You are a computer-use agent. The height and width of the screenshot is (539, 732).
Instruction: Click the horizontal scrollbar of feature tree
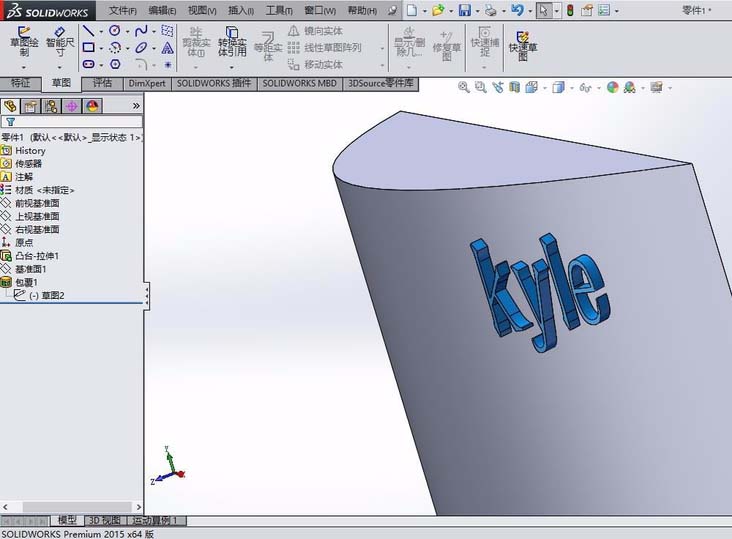(77, 507)
